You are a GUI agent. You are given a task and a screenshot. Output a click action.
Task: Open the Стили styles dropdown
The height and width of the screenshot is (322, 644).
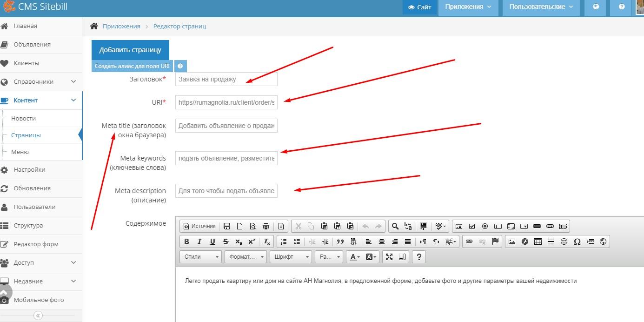pos(201,257)
